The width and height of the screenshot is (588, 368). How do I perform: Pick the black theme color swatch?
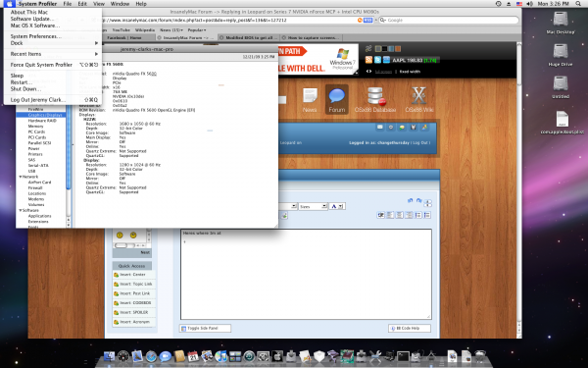pyautogui.click(x=385, y=49)
